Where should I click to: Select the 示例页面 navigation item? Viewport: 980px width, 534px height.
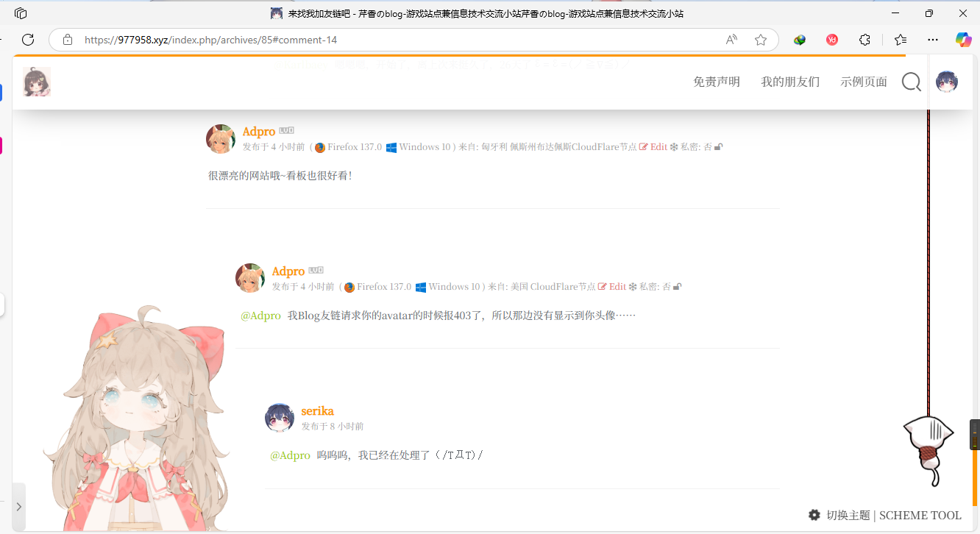pyautogui.click(x=864, y=82)
